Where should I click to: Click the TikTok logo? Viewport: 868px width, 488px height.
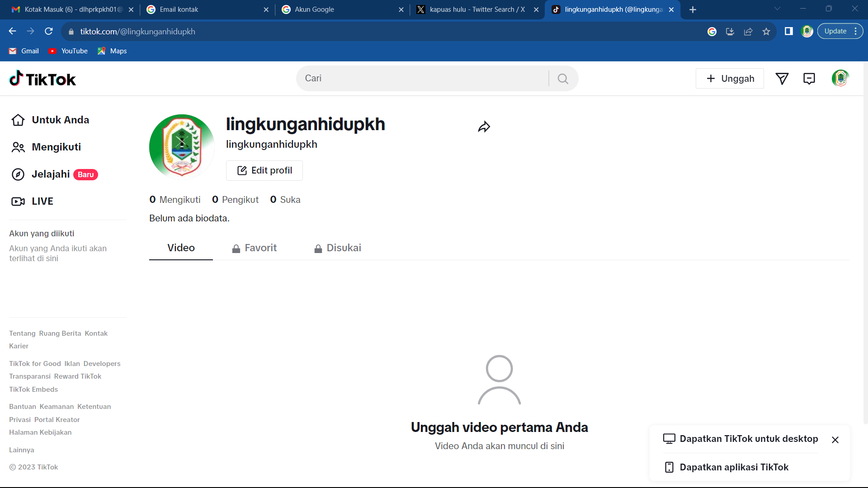tap(42, 79)
